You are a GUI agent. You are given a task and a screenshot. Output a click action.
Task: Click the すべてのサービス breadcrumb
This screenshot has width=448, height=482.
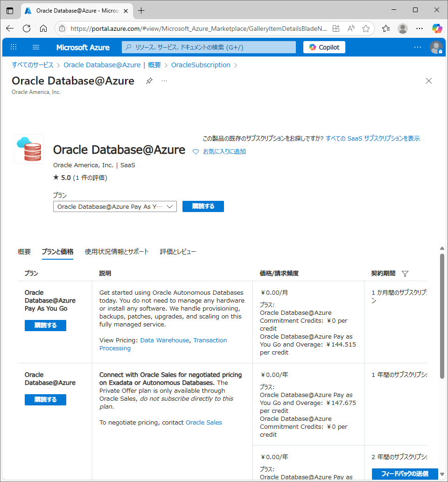[x=33, y=65]
